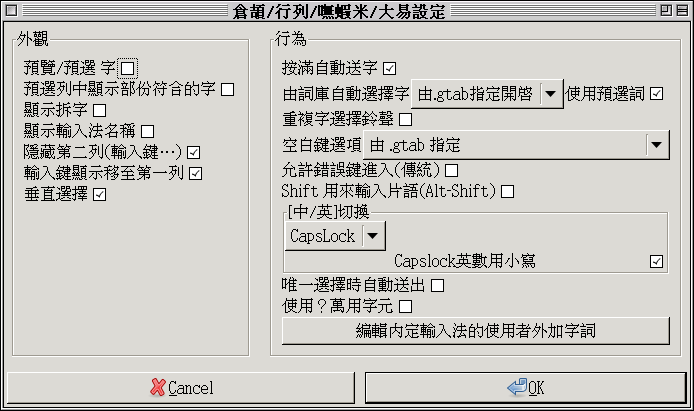Toggle 預覽/預選 字 checkbox
Image resolution: width=694 pixels, height=411 pixels.
127,69
